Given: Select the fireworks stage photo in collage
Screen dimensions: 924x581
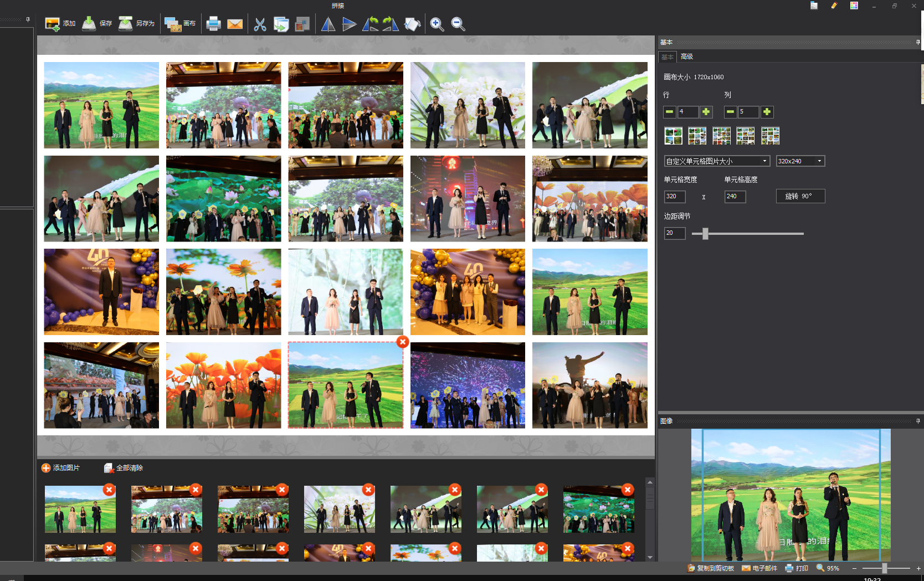Looking at the screenshot, I should [x=468, y=385].
